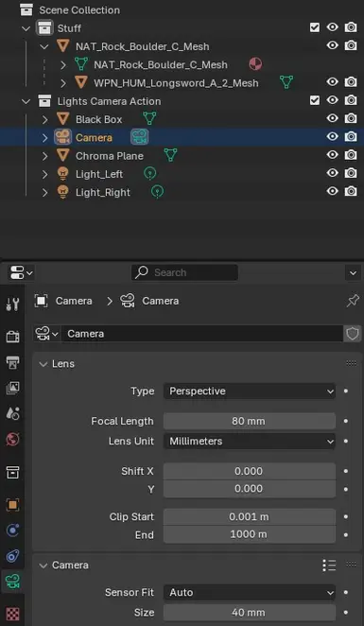Open the lens Type Perspective dropdown

point(250,391)
